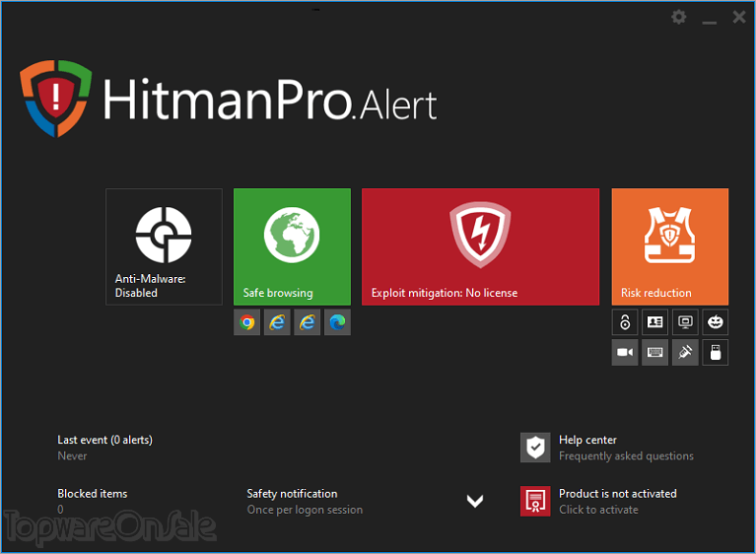This screenshot has height=554, width=756.
Task: Click the Last event (0 alerts) text
Action: click(x=104, y=440)
